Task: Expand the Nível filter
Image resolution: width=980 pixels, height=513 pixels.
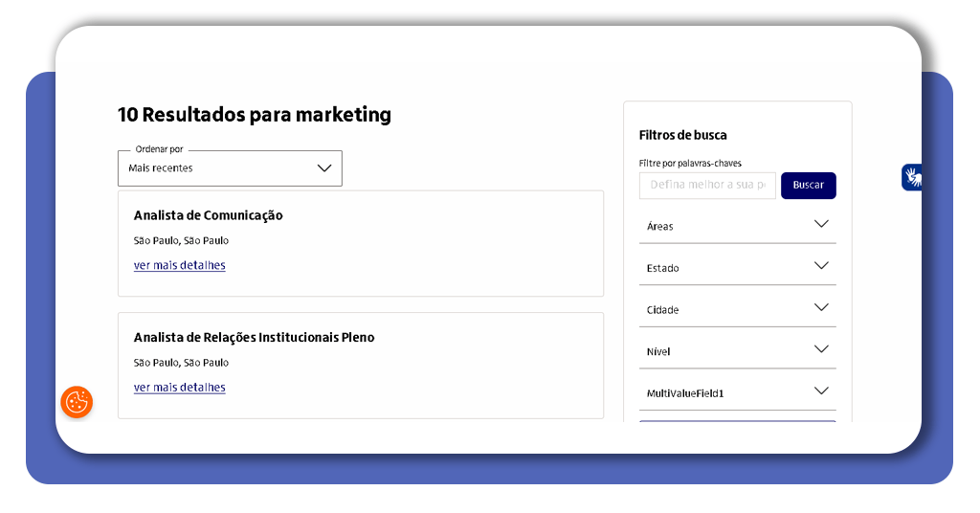Action: pos(738,351)
